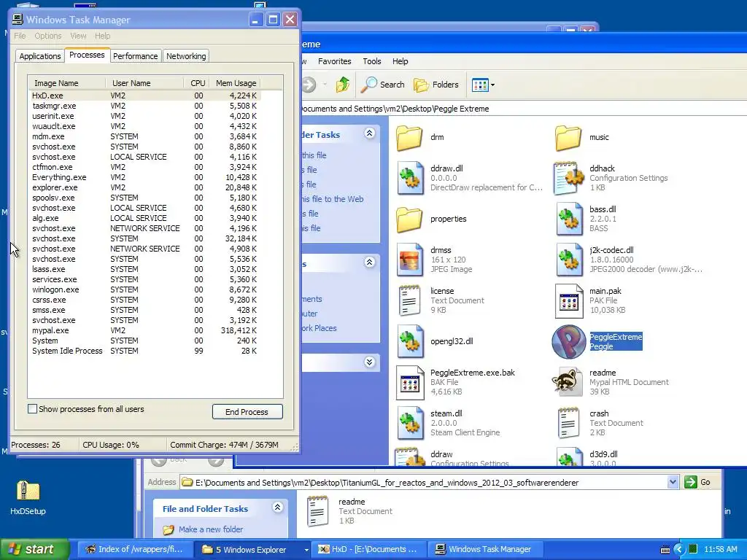Click Windows Task Manager taskbar button
The image size is (747, 560).
(x=484, y=550)
